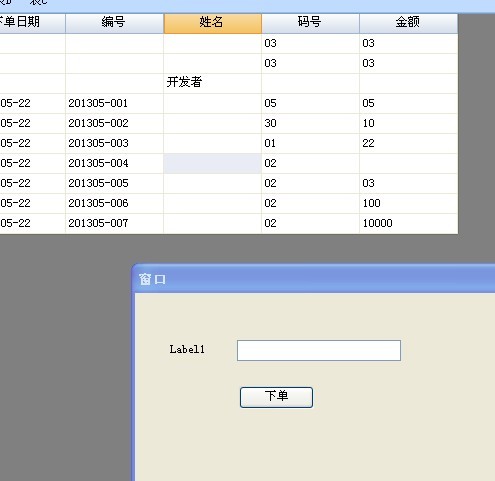Click 码号 value 01 in row 201305-003
The image size is (495, 481).
(310, 143)
